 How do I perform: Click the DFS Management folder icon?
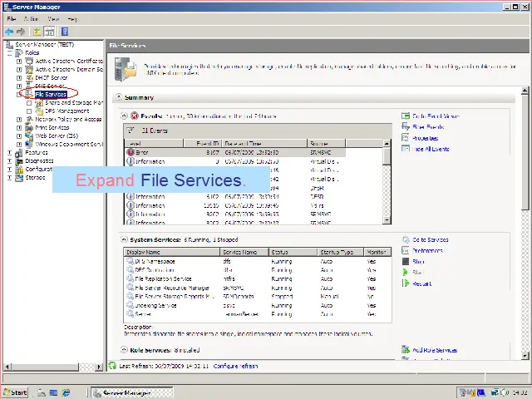39,111
